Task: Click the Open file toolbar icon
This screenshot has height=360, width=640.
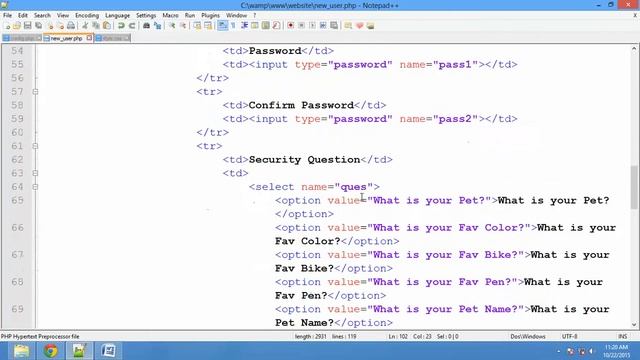Action: [x=17, y=26]
